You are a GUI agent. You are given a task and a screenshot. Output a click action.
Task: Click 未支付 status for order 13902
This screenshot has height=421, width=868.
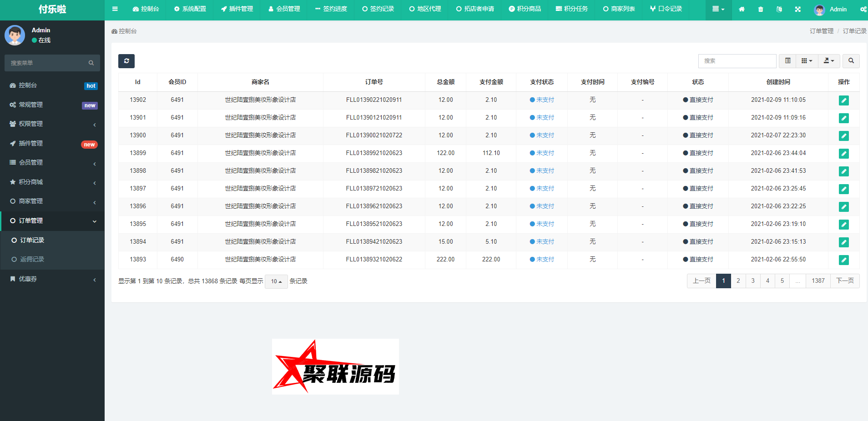tap(542, 100)
